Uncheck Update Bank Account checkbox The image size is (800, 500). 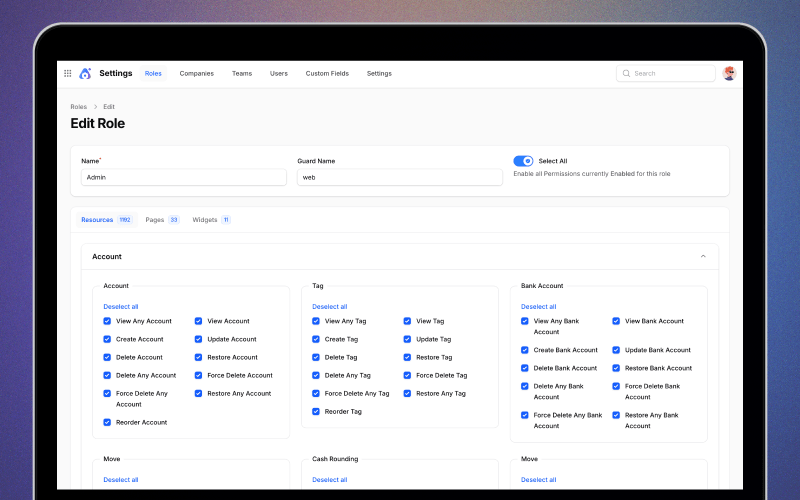click(616, 350)
